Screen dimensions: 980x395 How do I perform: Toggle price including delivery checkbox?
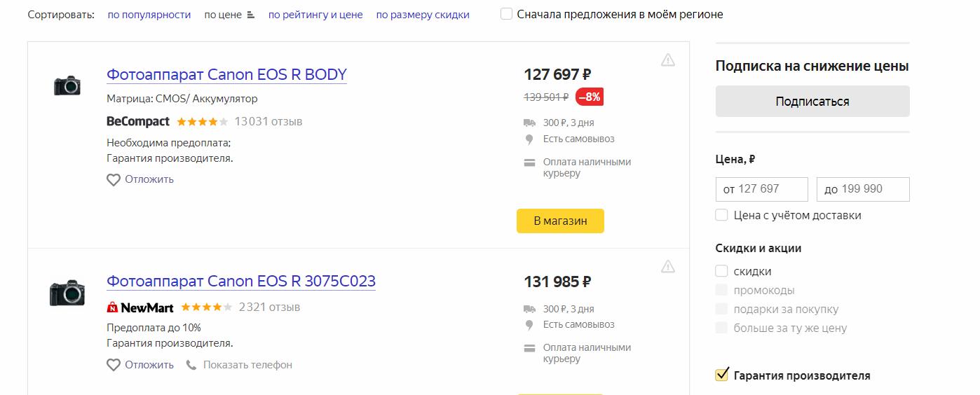pyautogui.click(x=721, y=215)
